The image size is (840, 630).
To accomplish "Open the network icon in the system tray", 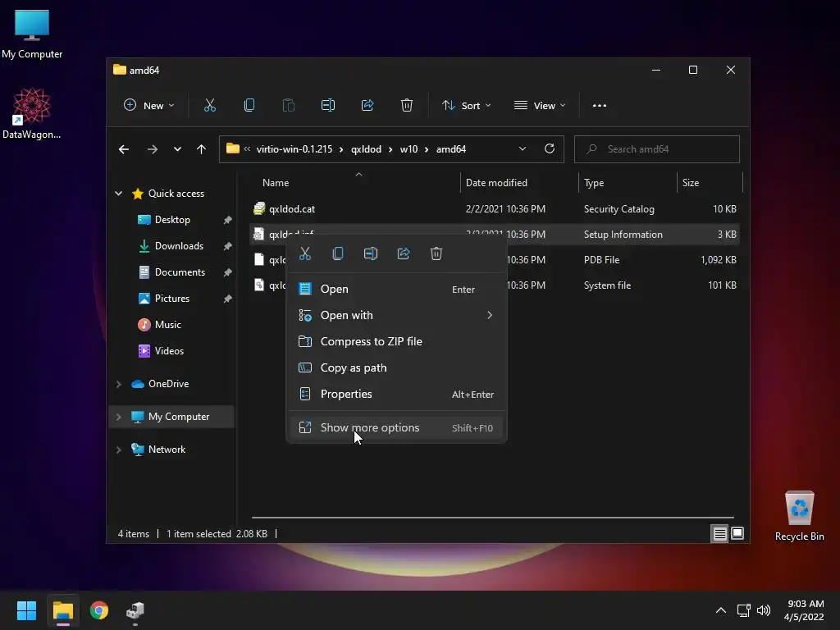I will click(x=743, y=610).
